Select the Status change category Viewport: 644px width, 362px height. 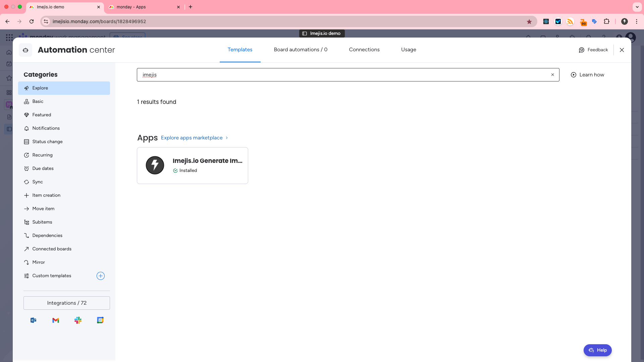(64, 142)
